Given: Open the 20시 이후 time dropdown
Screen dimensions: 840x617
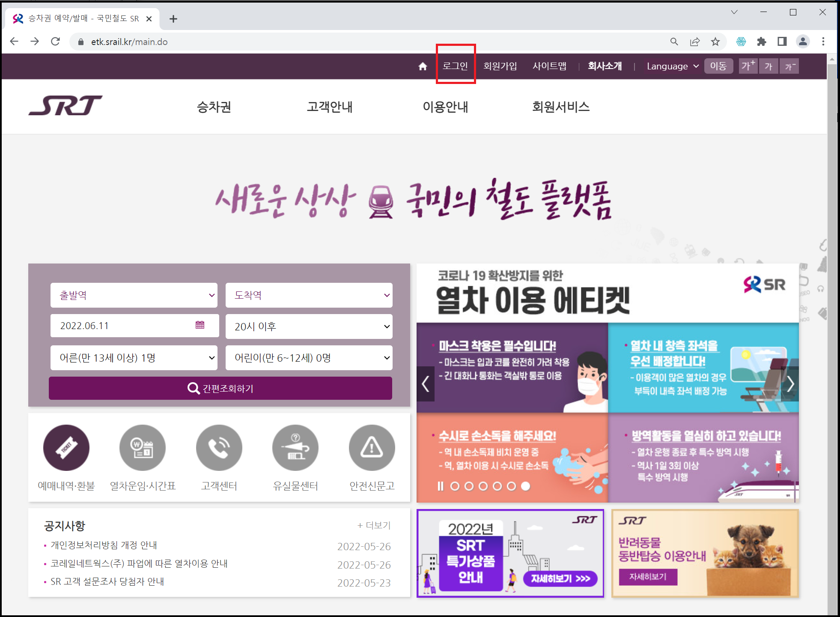Looking at the screenshot, I should pos(309,326).
